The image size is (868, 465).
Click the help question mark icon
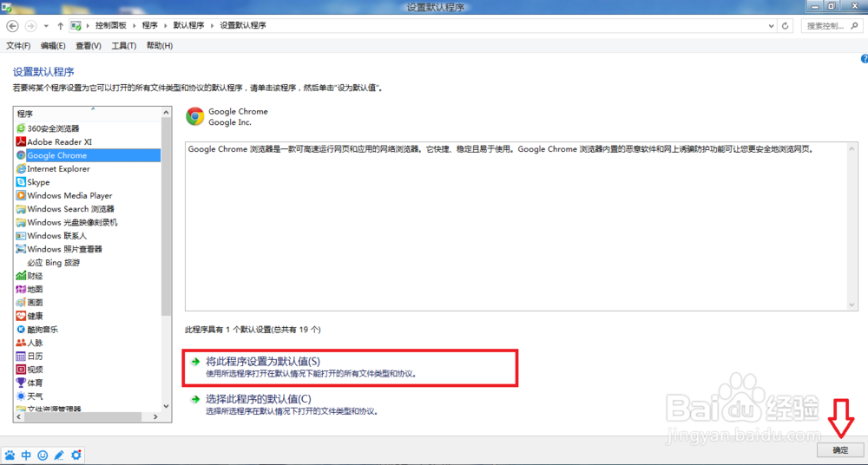click(x=865, y=58)
